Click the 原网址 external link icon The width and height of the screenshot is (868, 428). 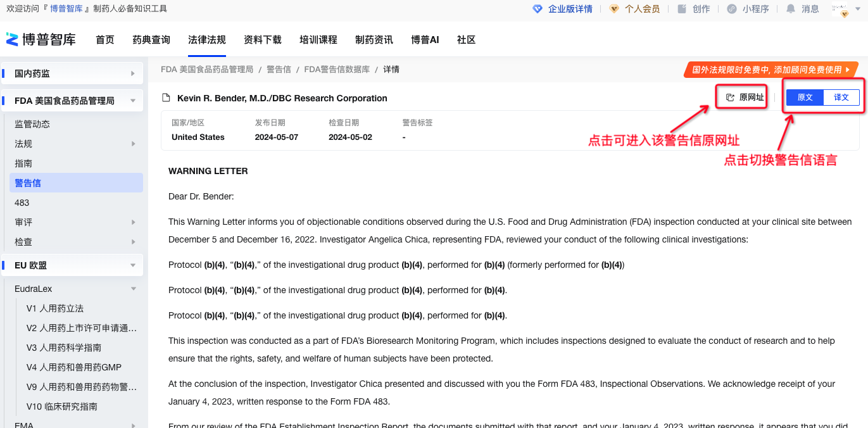[730, 98]
